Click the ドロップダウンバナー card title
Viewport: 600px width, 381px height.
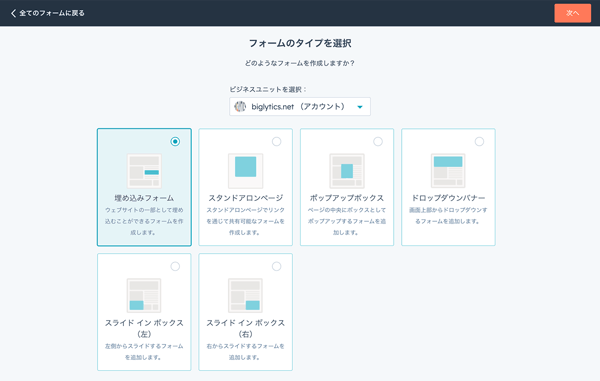click(x=448, y=198)
